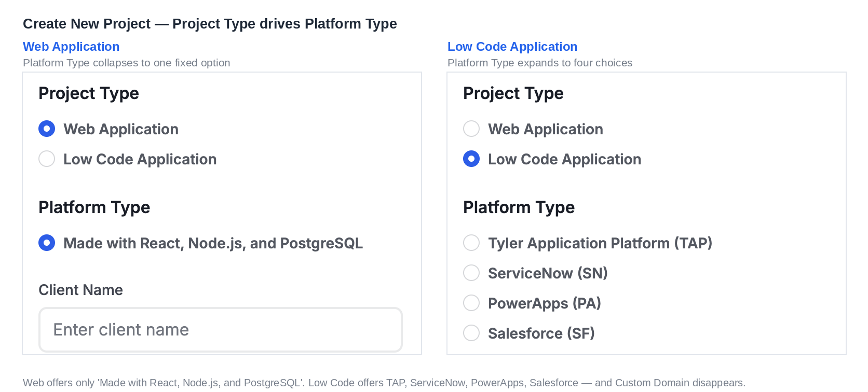Select Tyler Application Platform (TAP) radio button
868x392 pixels.
pos(471,243)
